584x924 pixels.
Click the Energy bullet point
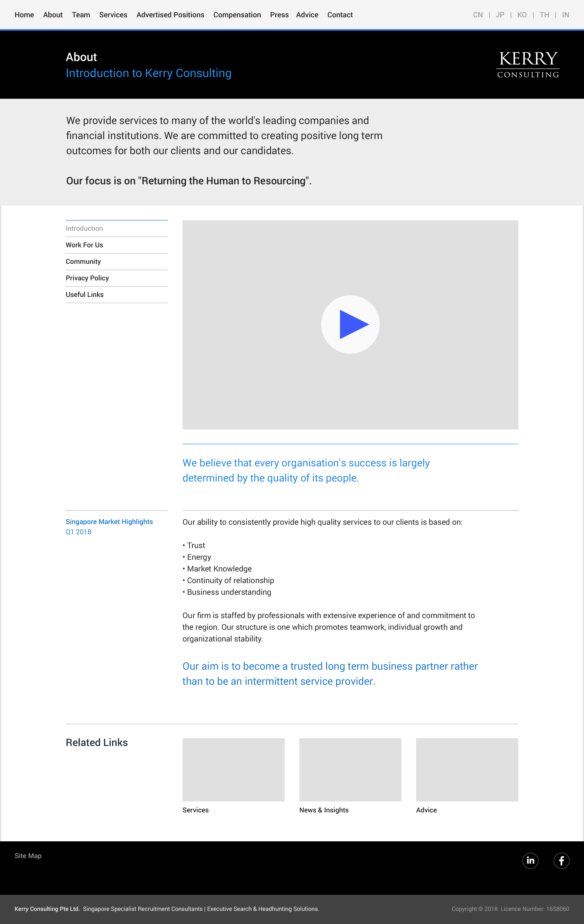point(197,557)
